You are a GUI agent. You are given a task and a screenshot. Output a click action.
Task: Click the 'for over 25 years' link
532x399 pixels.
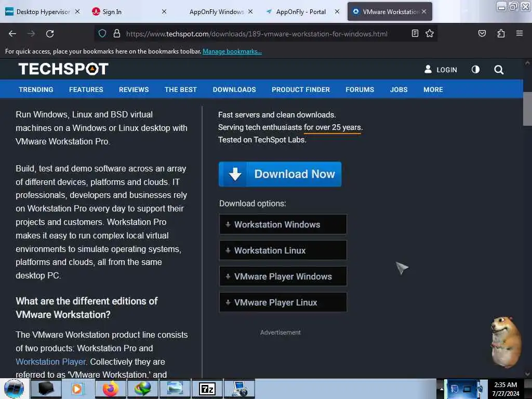[x=333, y=127]
